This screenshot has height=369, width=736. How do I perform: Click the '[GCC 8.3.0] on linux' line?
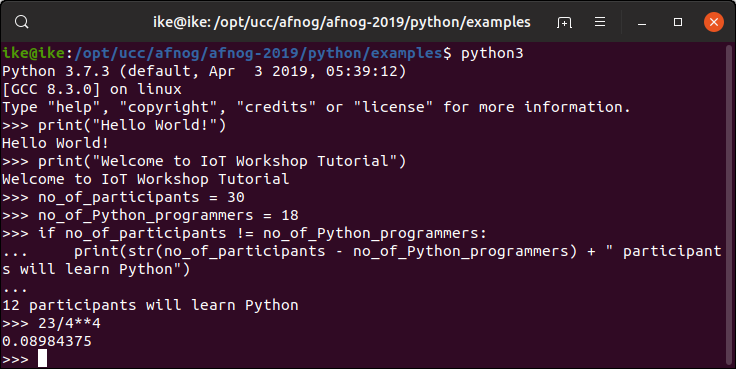click(x=92, y=89)
